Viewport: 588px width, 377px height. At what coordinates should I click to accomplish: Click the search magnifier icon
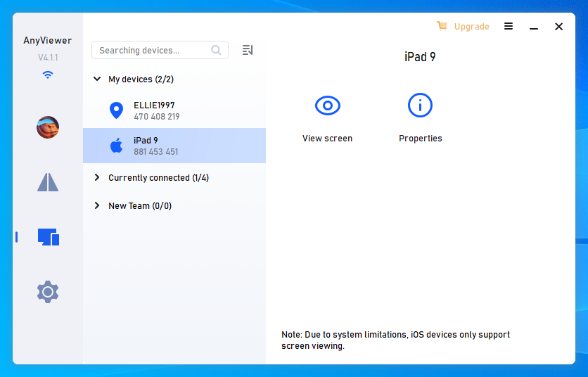click(x=216, y=50)
